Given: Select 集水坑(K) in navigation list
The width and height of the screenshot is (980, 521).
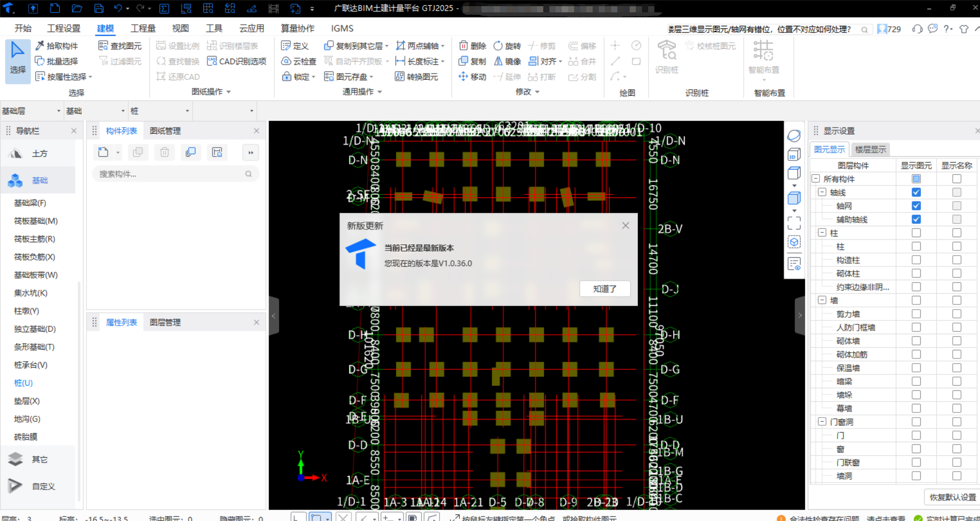Looking at the screenshot, I should [x=31, y=293].
